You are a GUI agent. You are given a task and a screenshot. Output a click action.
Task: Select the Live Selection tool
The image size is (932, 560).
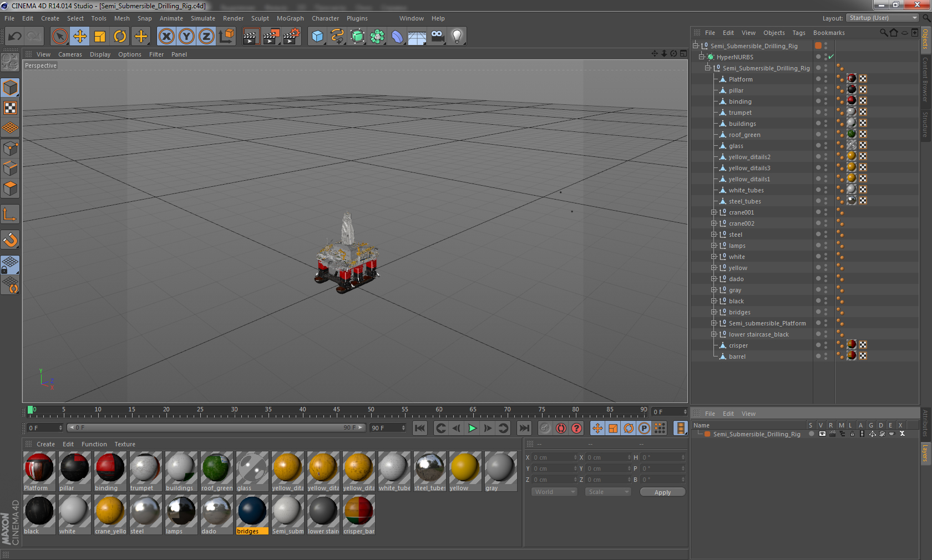60,37
